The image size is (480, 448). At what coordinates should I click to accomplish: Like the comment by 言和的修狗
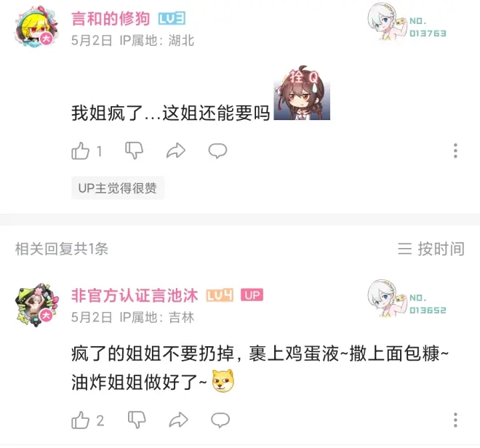tap(81, 151)
